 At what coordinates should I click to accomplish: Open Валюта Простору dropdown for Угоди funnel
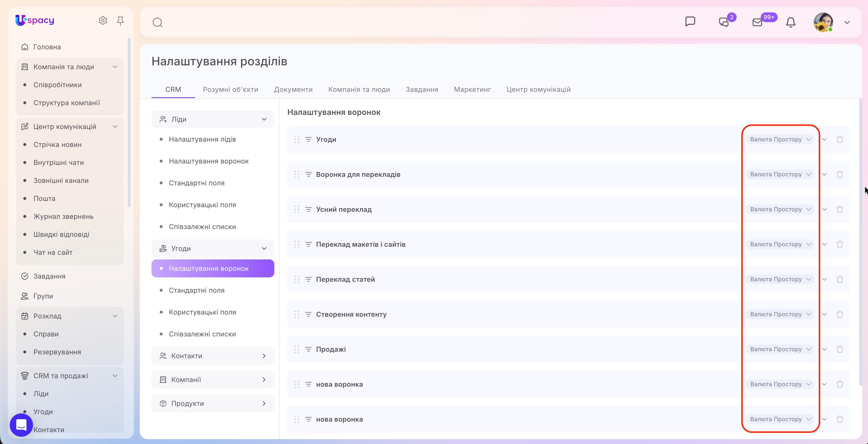[x=780, y=139]
